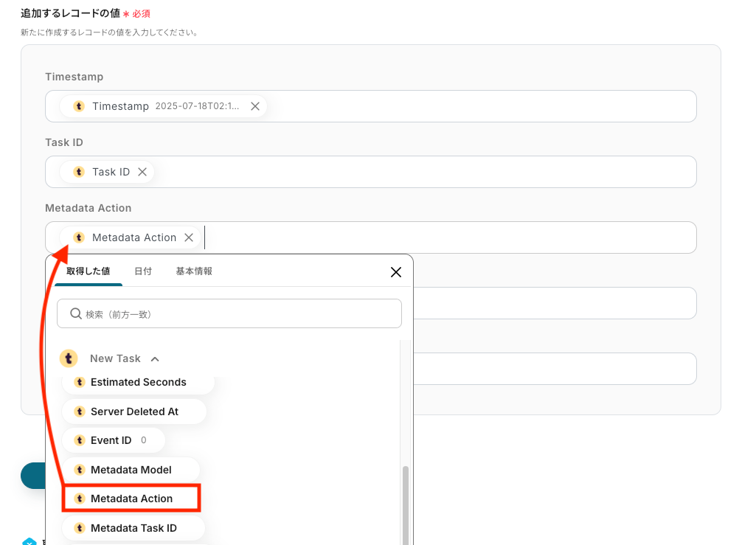Switch to the 日付 tab

[142, 271]
